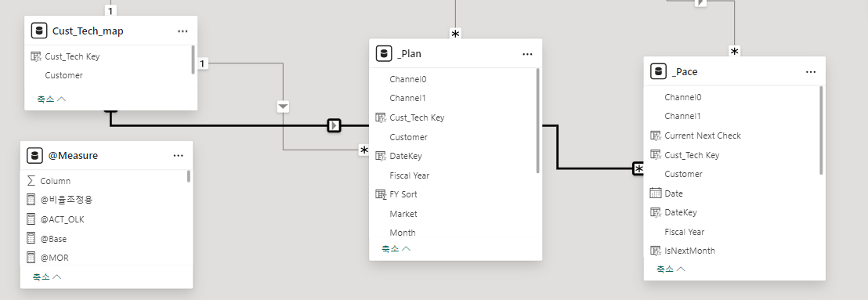Select the _Pace table header title
The width and height of the screenshot is (868, 300).
point(684,72)
